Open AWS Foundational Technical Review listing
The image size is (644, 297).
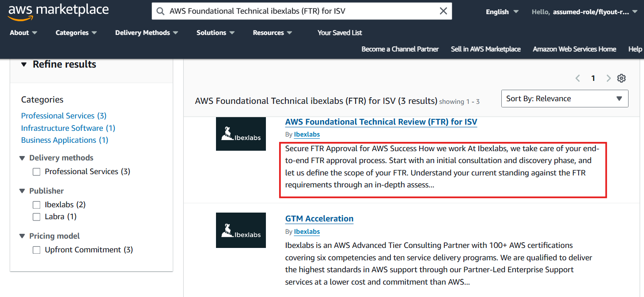tap(381, 122)
